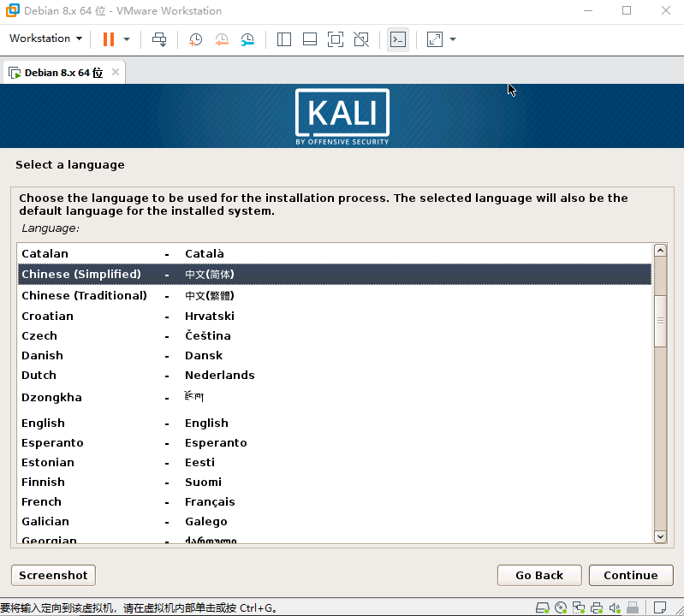Click Continue to proceed with installation

point(631,576)
